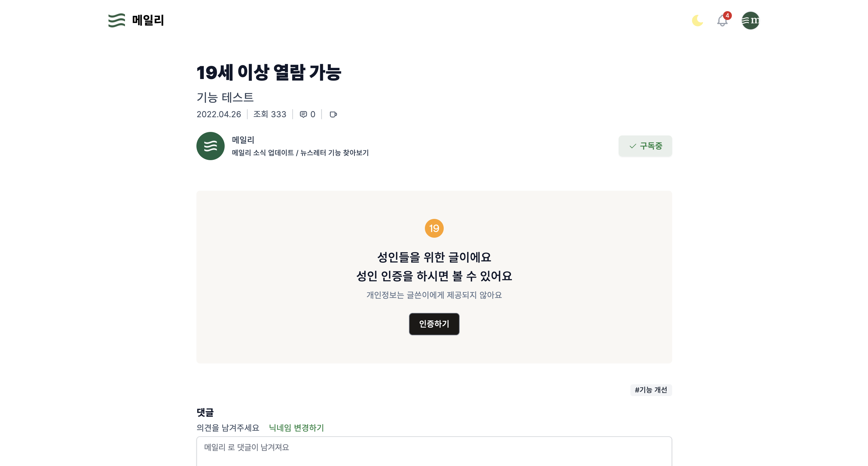Open notifications via the bell icon
The image size is (868, 466).
tap(722, 21)
